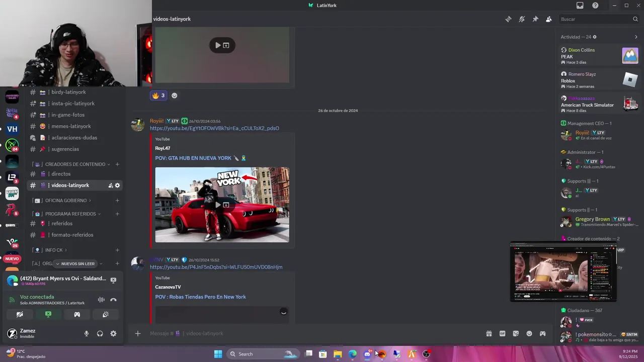Play top video embed play button
Image resolution: width=644 pixels, height=362 pixels.
[218, 45]
